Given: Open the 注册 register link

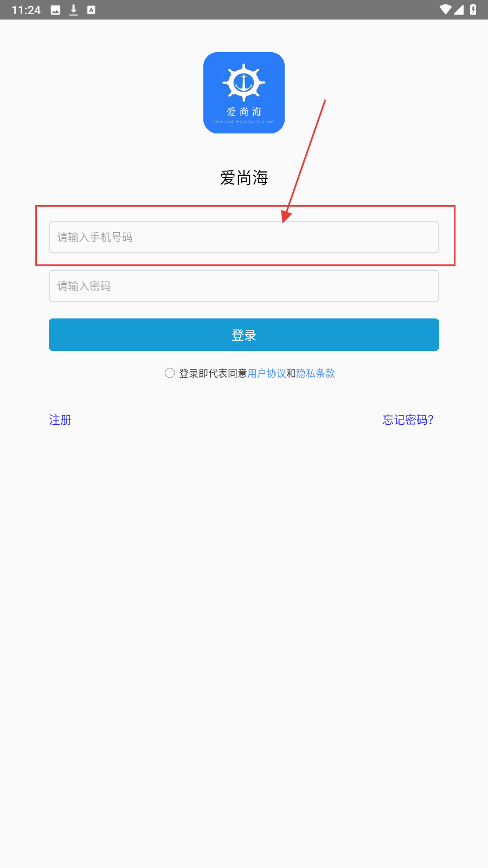Looking at the screenshot, I should [60, 420].
